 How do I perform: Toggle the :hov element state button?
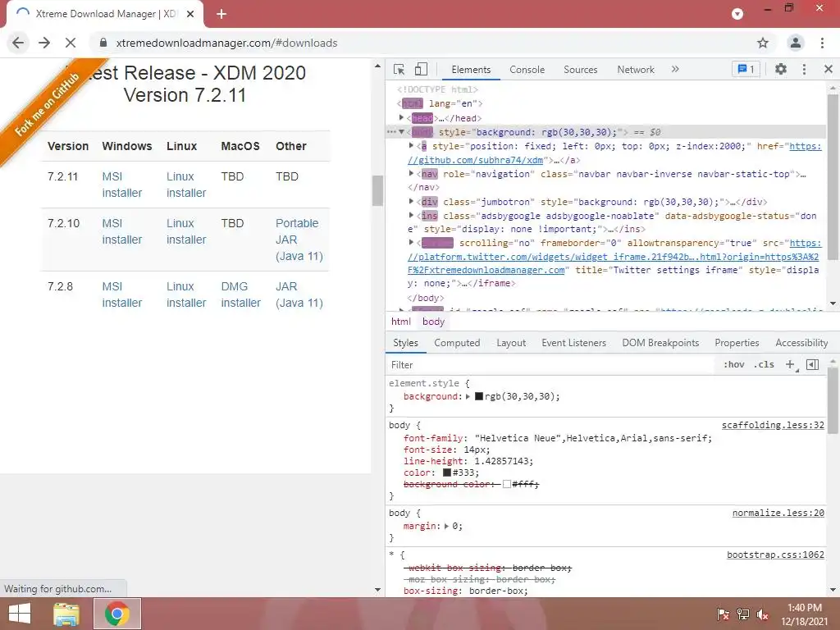pyautogui.click(x=734, y=364)
